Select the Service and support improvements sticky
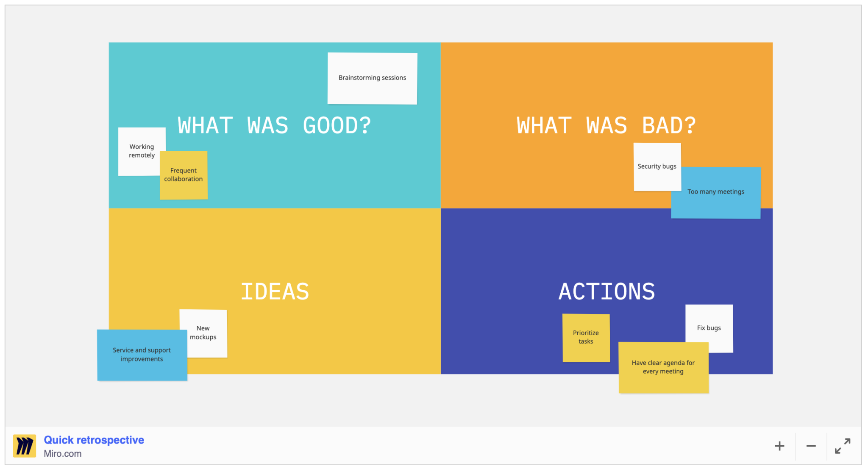The width and height of the screenshot is (868, 469). point(142,355)
